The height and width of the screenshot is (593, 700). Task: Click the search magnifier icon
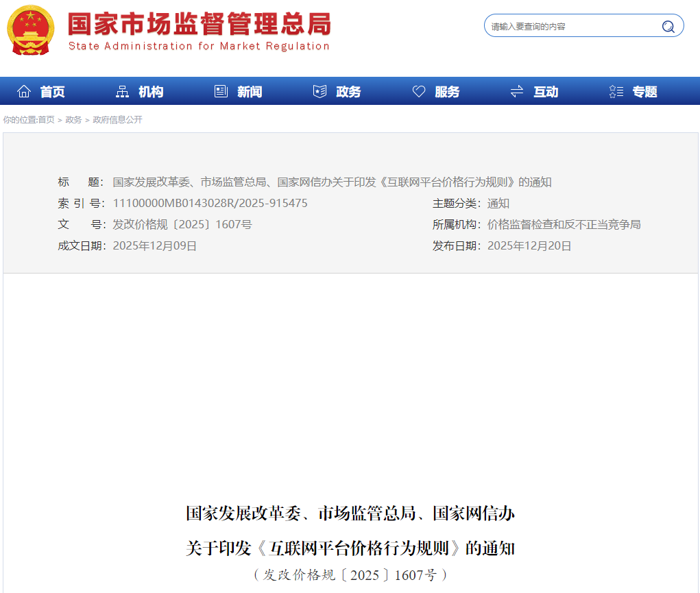tap(668, 27)
